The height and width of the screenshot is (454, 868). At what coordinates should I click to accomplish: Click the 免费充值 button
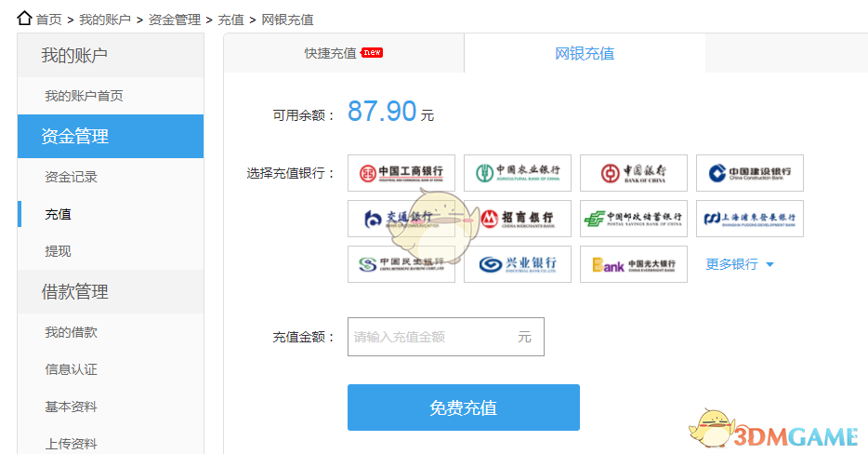pos(464,407)
